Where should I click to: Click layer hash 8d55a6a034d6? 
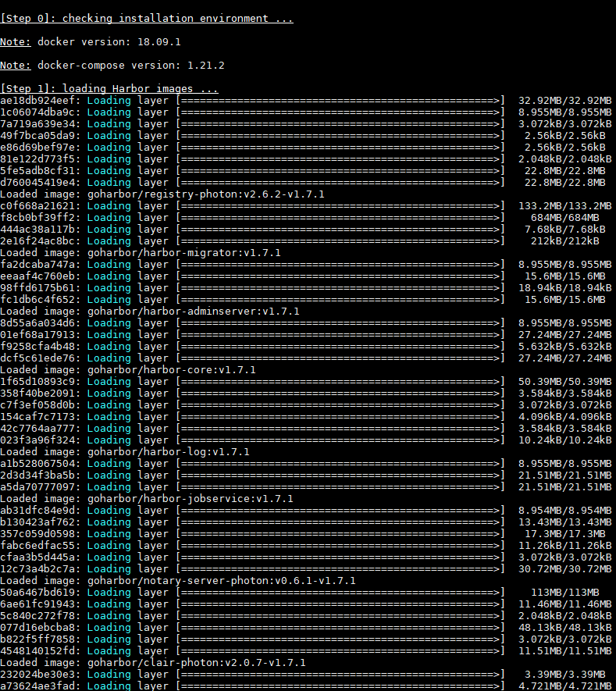37,323
